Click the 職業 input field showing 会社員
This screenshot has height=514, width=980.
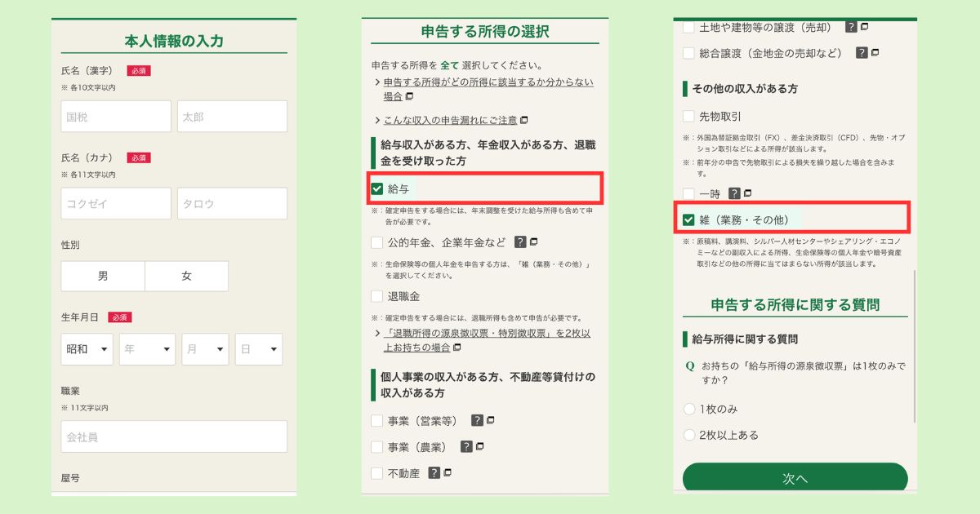(x=174, y=436)
